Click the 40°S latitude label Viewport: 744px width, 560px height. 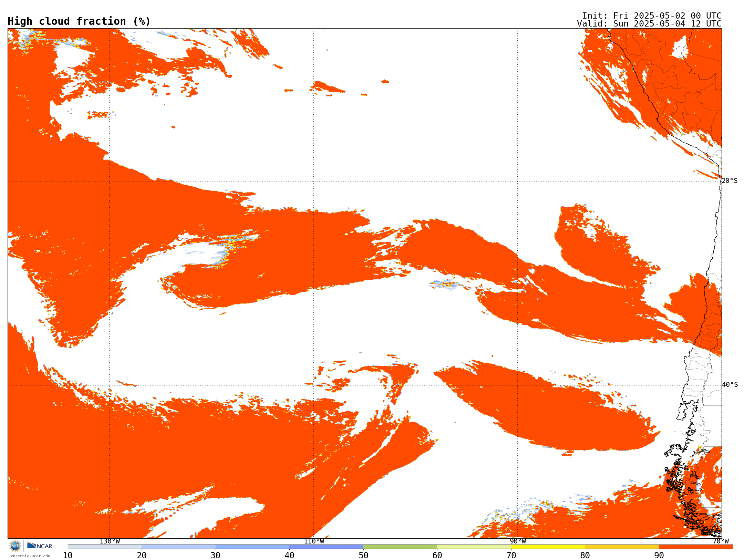pos(730,385)
